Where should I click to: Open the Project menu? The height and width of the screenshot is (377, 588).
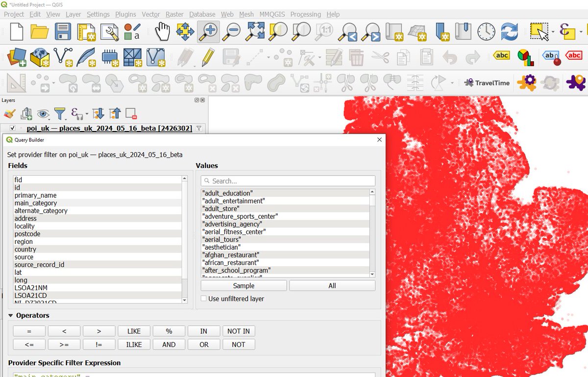14,14
